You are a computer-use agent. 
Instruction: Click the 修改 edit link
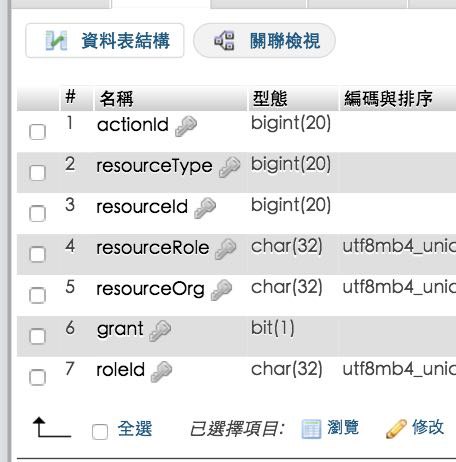pyautogui.click(x=428, y=428)
